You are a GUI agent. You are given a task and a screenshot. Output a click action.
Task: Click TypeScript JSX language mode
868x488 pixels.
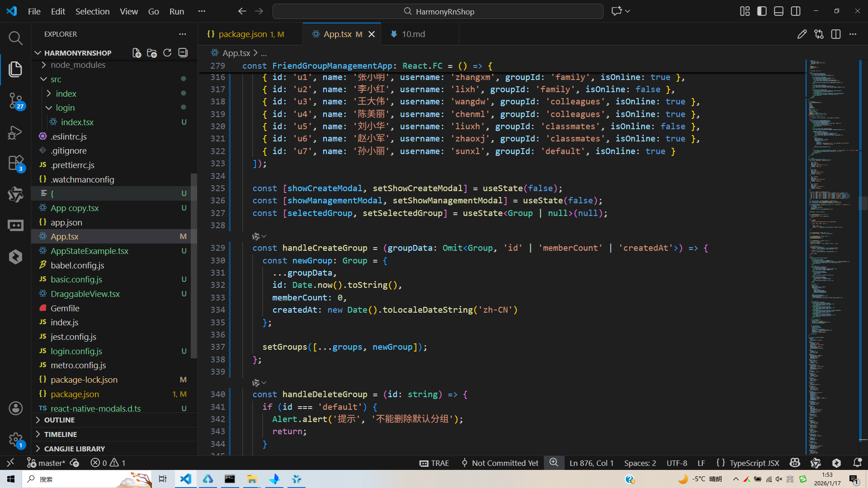754,463
